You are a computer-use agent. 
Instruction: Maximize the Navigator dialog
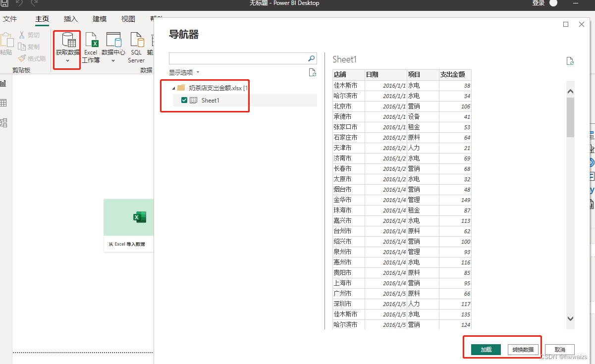coord(566,24)
